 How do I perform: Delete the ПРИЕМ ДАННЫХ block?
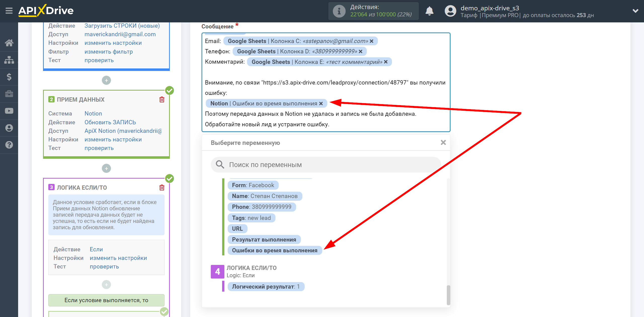[x=162, y=100]
